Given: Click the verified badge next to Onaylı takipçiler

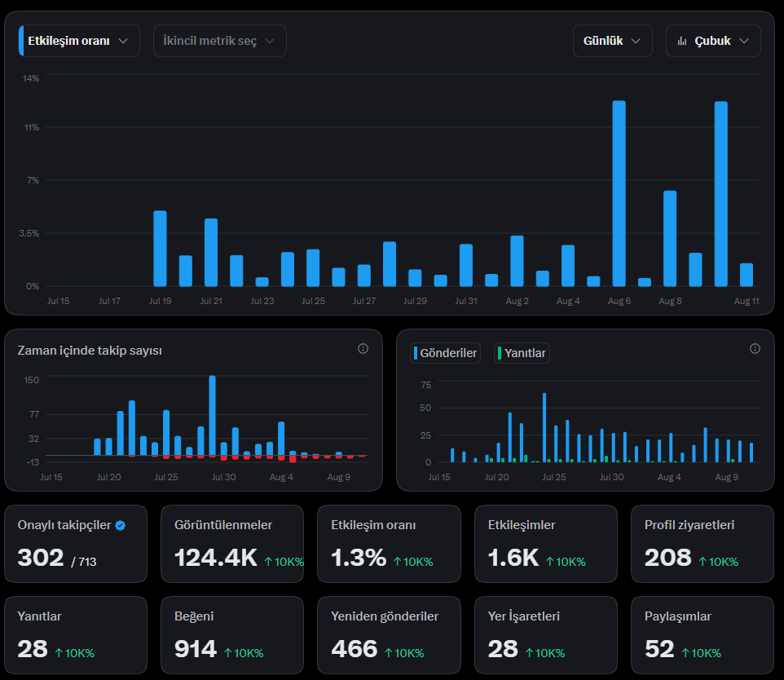Looking at the screenshot, I should point(120,525).
